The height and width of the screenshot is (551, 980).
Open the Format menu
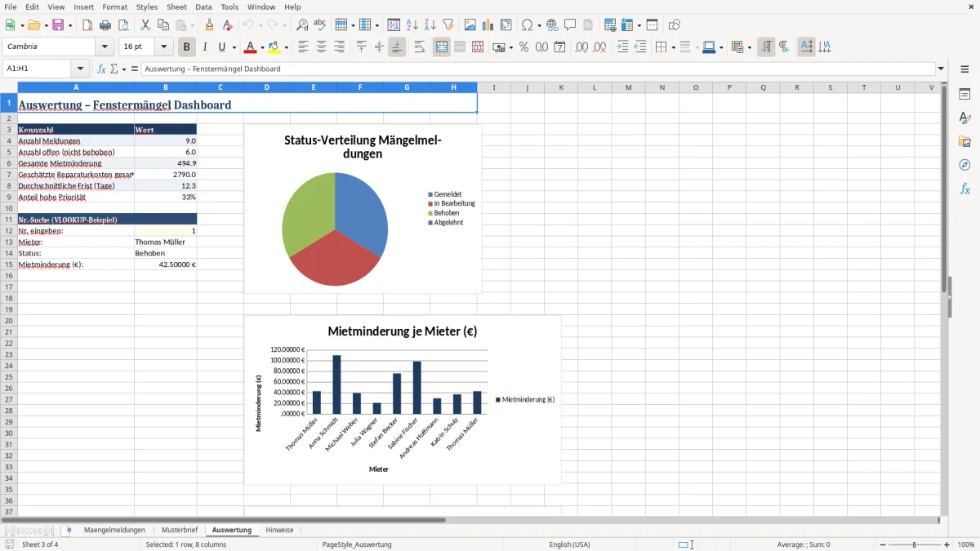(115, 7)
